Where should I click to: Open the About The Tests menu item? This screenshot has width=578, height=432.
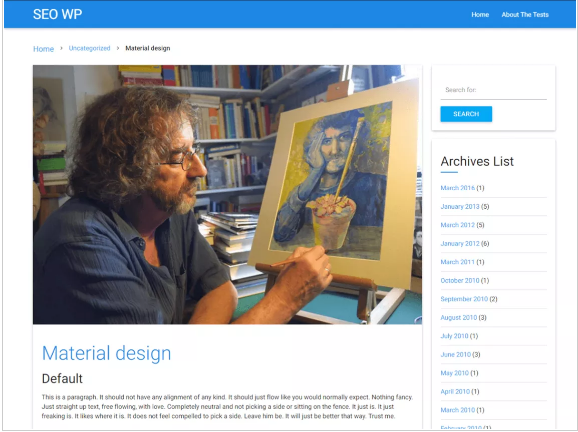[525, 15]
